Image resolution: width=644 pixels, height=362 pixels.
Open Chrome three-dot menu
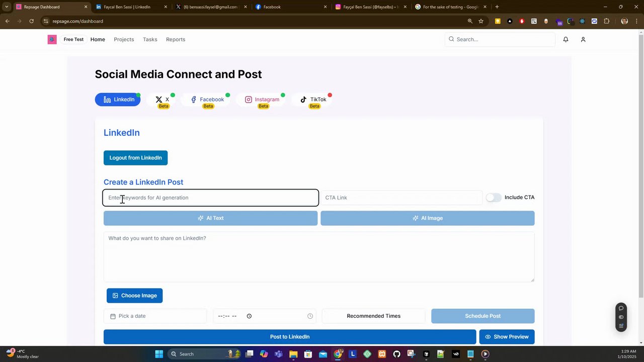pyautogui.click(x=636, y=21)
